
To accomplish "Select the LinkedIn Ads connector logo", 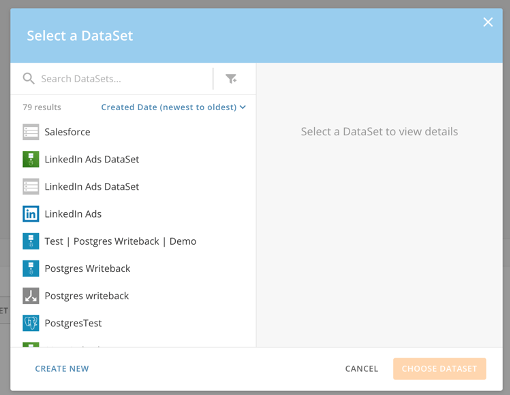I will click(31, 214).
